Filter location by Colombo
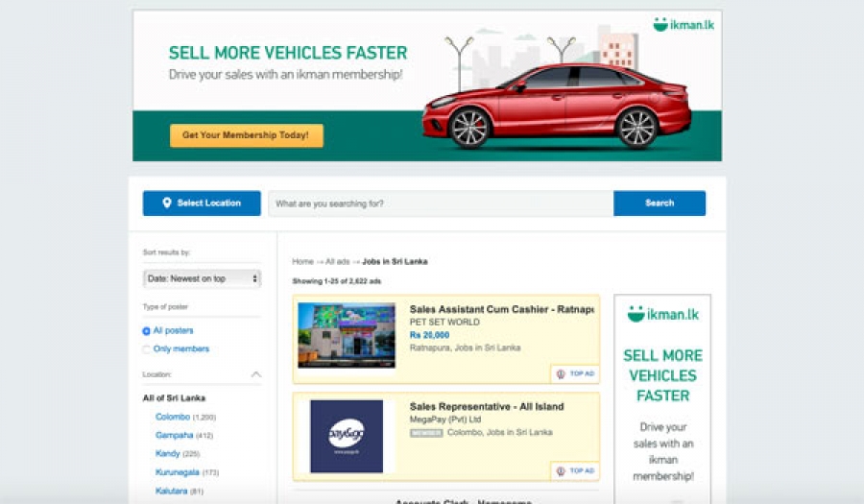Image resolution: width=864 pixels, height=504 pixels. click(x=173, y=417)
